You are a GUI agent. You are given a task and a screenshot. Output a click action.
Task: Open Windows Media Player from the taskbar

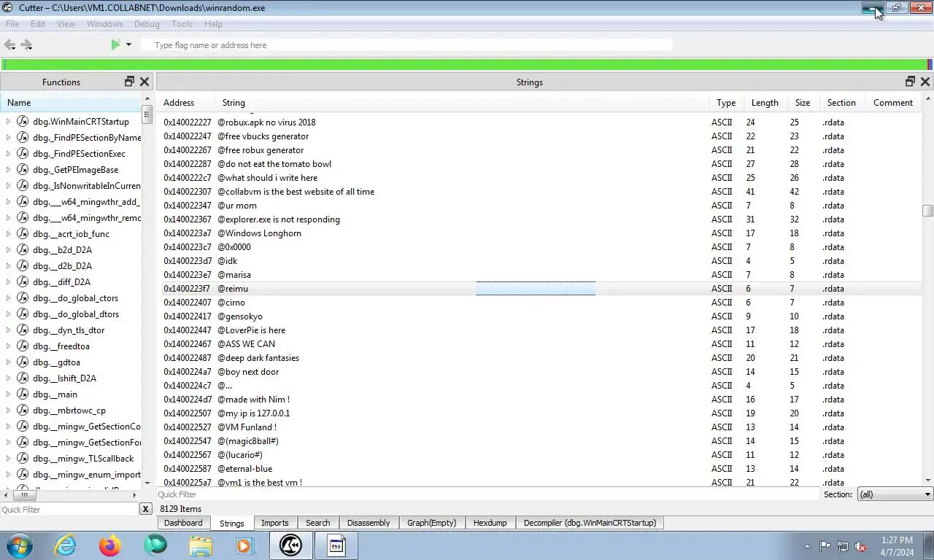pos(244,545)
